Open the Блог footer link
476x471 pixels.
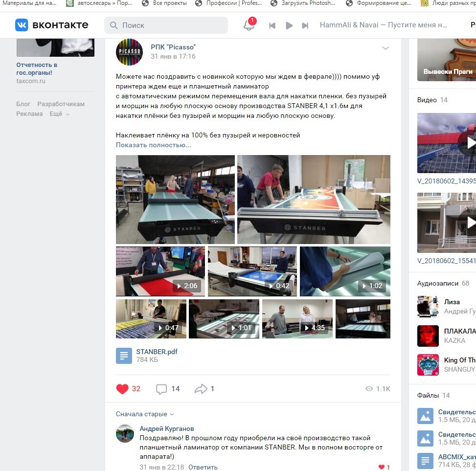(x=23, y=104)
